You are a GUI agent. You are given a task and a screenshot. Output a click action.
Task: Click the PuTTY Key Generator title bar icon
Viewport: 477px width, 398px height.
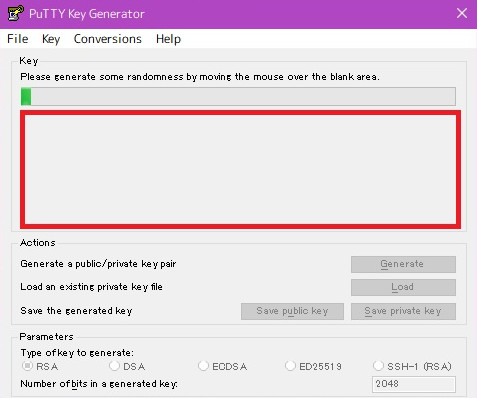(15, 13)
